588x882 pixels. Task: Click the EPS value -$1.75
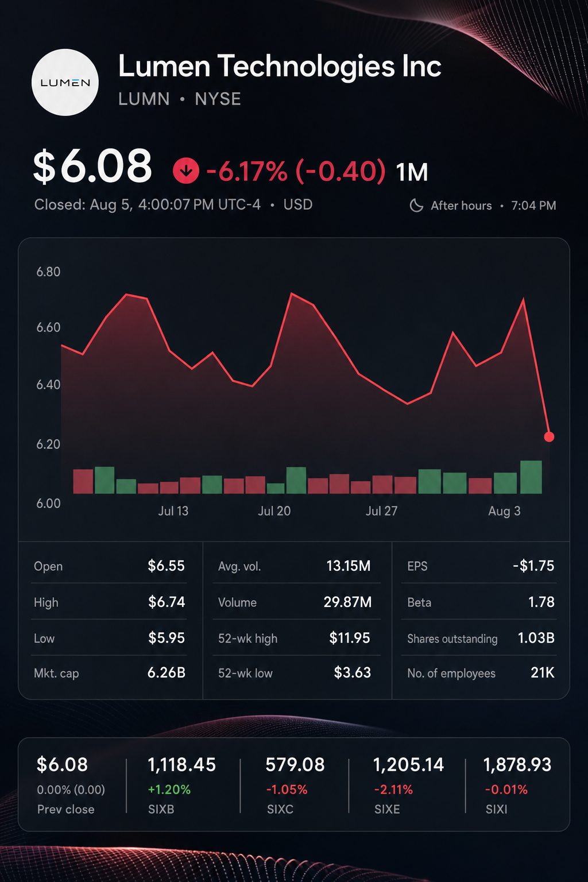coord(534,566)
